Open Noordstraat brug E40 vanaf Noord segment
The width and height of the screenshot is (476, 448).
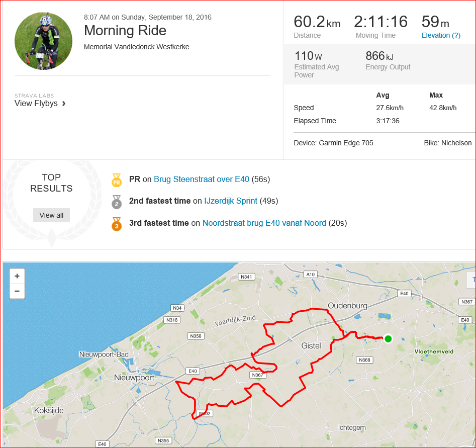click(x=264, y=223)
